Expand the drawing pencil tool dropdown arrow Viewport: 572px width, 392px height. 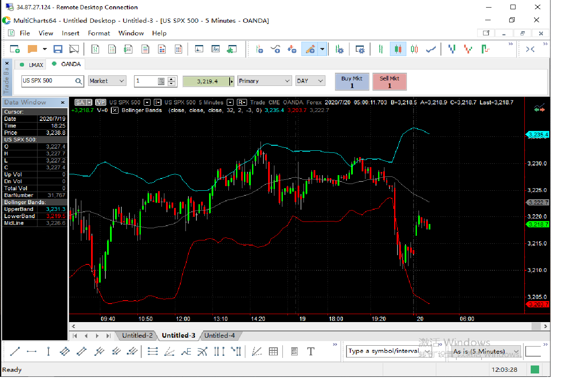point(322,49)
